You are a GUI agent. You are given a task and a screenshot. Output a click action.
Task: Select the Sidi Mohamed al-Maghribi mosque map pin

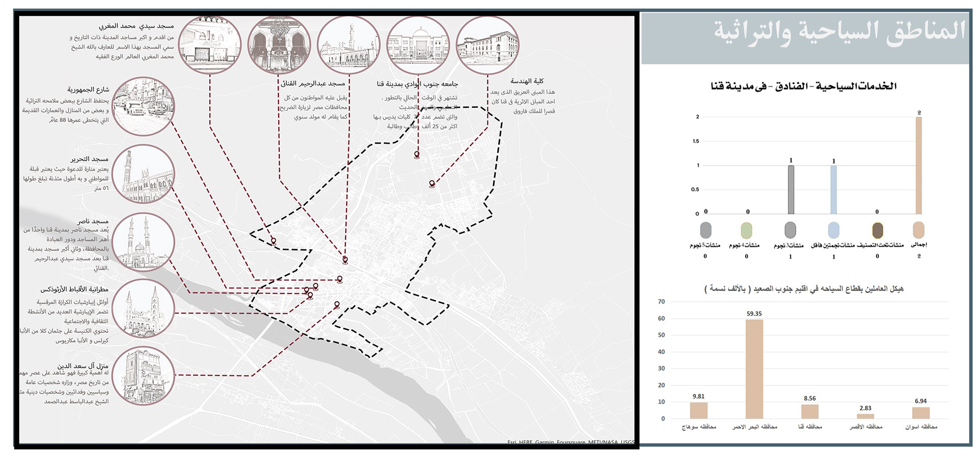coord(274,241)
